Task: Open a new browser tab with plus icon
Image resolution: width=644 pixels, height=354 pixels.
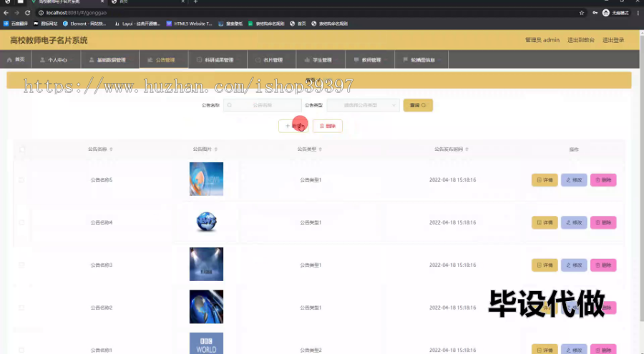Action: 195,1
